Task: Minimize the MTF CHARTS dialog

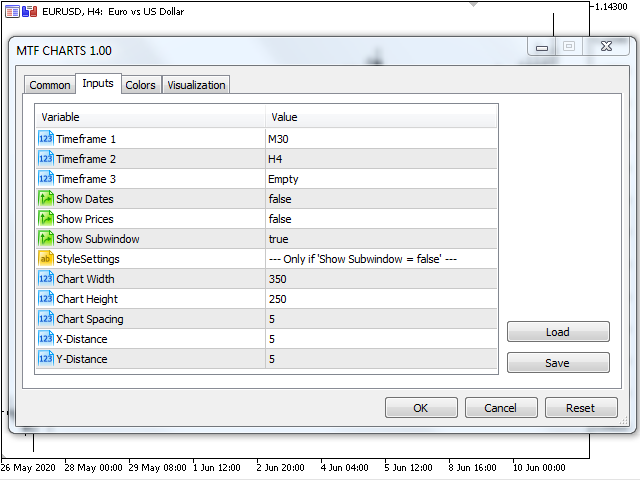Action: click(542, 47)
